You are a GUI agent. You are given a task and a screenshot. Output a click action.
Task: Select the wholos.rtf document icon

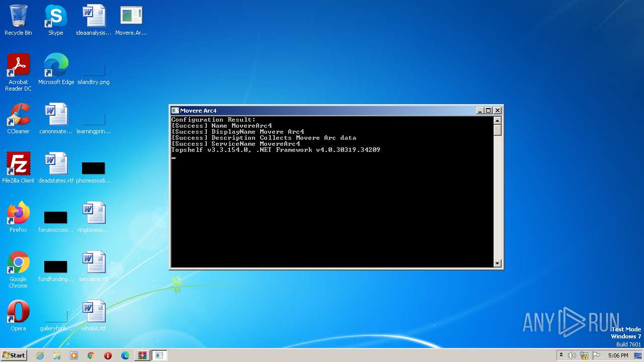click(x=94, y=316)
